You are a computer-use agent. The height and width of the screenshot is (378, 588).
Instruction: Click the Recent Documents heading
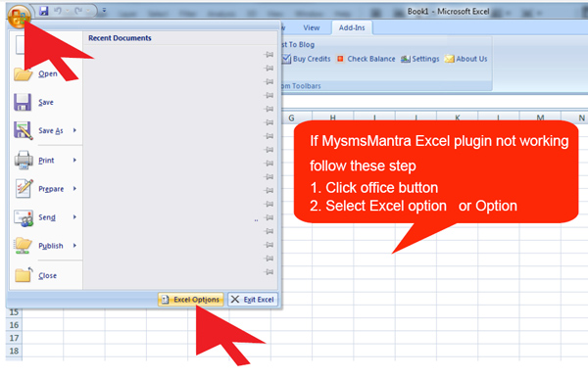click(x=120, y=38)
